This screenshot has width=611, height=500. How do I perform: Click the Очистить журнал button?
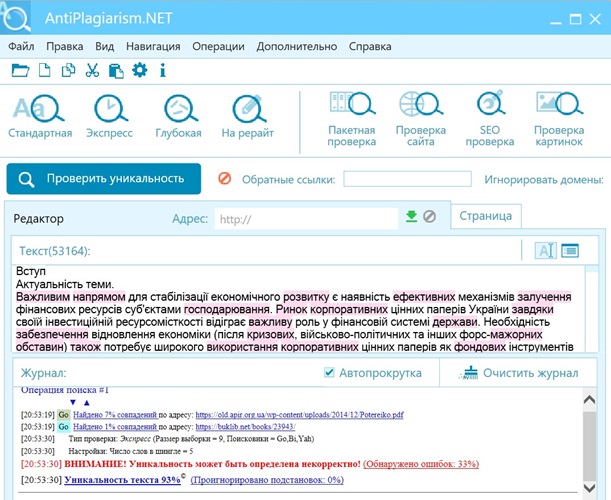point(519,373)
